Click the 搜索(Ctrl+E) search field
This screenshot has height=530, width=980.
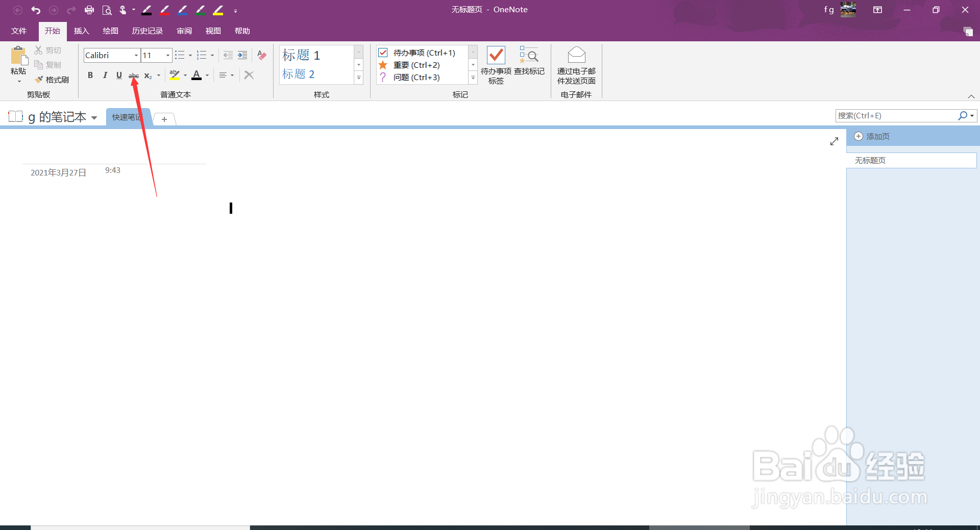click(x=896, y=116)
